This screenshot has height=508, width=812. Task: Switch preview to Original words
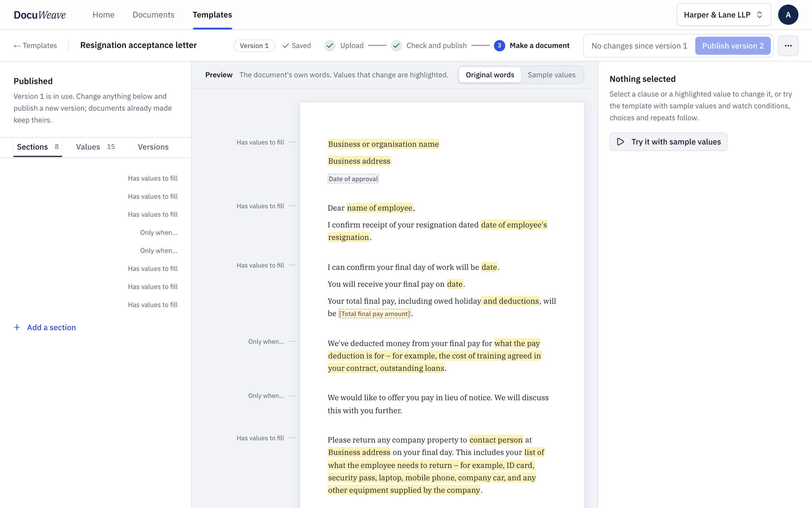click(490, 75)
